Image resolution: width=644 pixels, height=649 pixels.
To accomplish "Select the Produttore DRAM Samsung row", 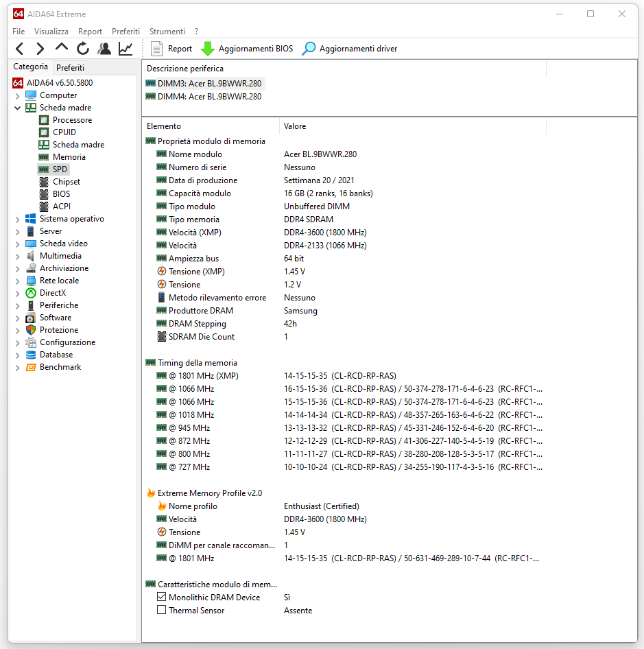I will tap(344, 311).
